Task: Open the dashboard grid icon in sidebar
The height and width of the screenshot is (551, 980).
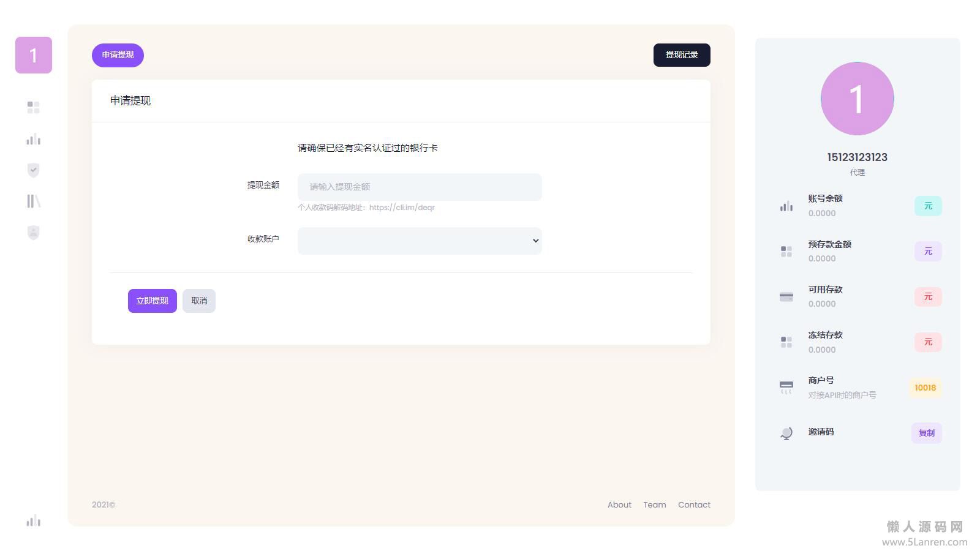Action: click(x=34, y=107)
